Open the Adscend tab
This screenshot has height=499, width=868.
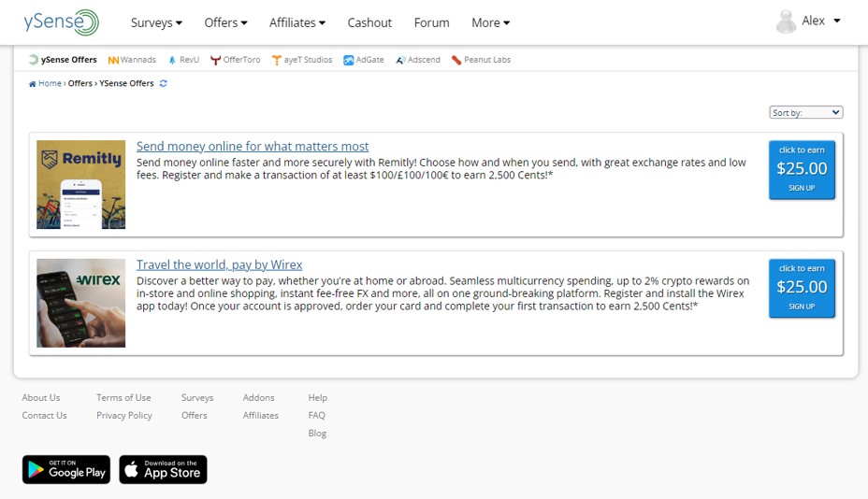click(418, 60)
